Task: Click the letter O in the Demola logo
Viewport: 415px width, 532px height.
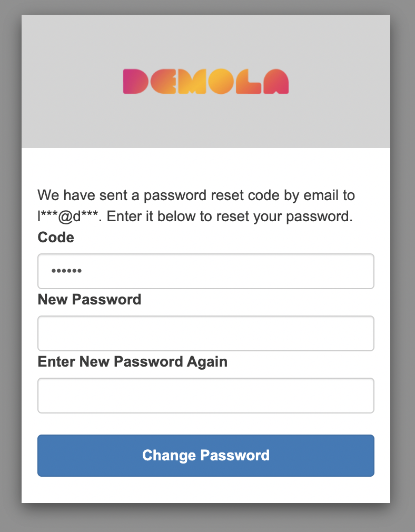Action: pos(220,82)
